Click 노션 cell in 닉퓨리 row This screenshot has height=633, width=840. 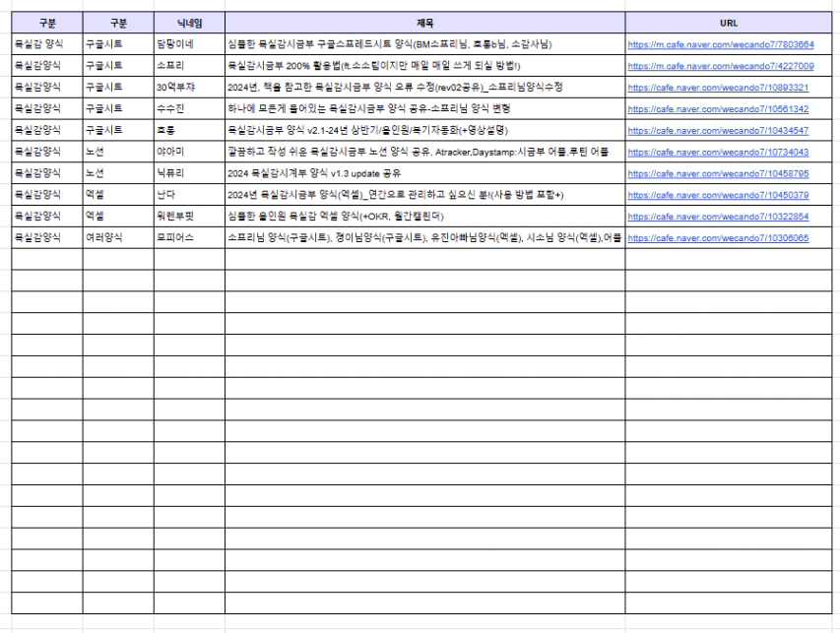tap(118, 173)
